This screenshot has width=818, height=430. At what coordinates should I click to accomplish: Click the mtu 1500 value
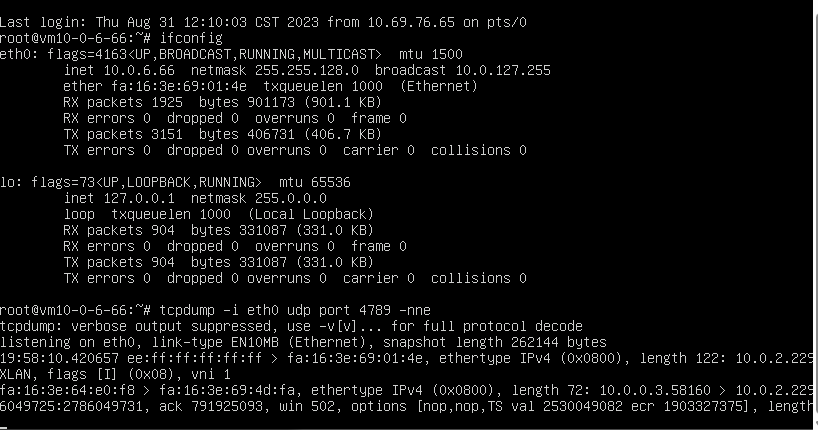(x=431, y=54)
